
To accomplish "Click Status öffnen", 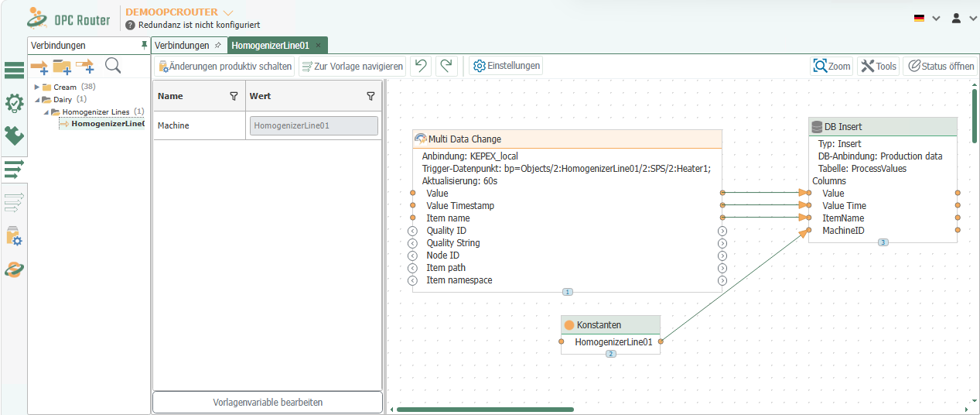I will coord(941,66).
